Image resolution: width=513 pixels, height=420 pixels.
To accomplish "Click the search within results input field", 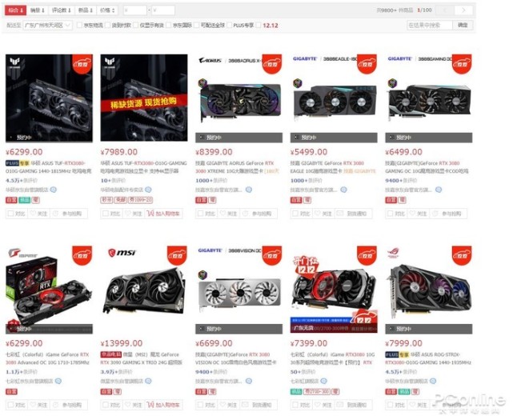I will (x=430, y=25).
